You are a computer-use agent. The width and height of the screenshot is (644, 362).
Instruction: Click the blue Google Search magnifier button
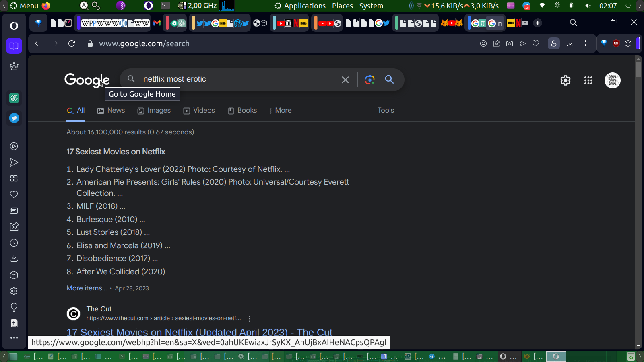coord(389,80)
